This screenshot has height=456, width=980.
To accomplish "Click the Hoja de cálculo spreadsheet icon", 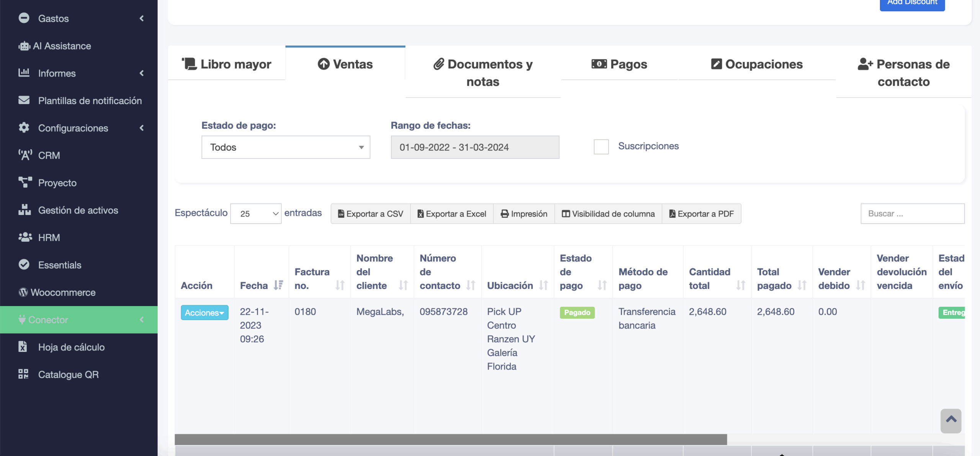I will pyautogui.click(x=23, y=347).
